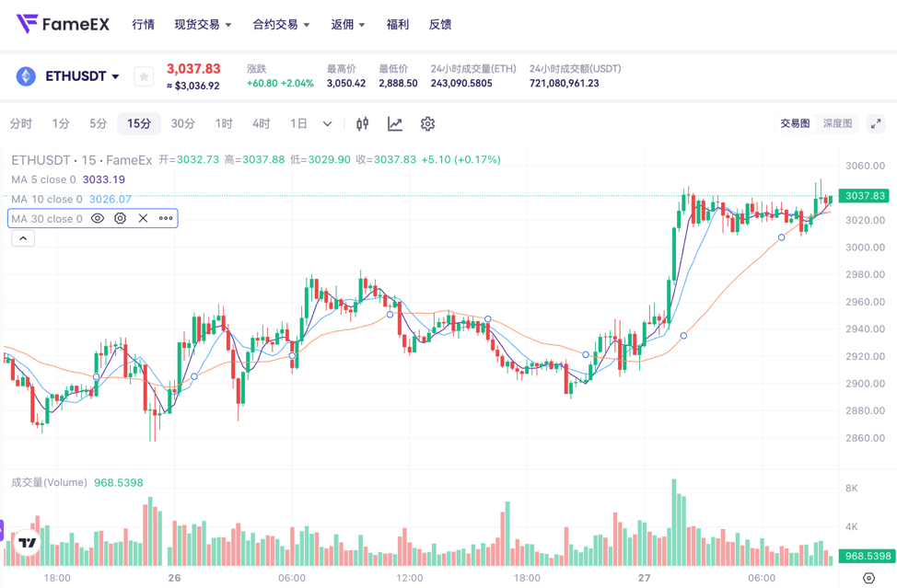The width and height of the screenshot is (897, 588).
Task: Open MA 30 indicator settings gear
Action: click(x=121, y=219)
